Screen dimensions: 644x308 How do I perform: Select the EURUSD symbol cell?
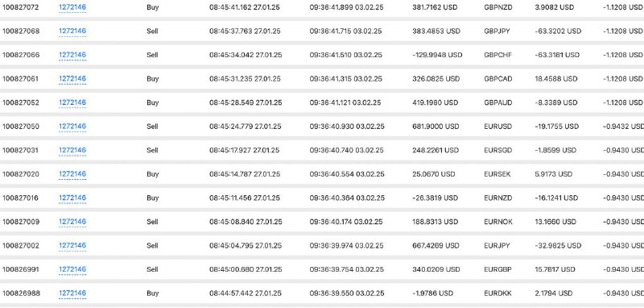497,127
